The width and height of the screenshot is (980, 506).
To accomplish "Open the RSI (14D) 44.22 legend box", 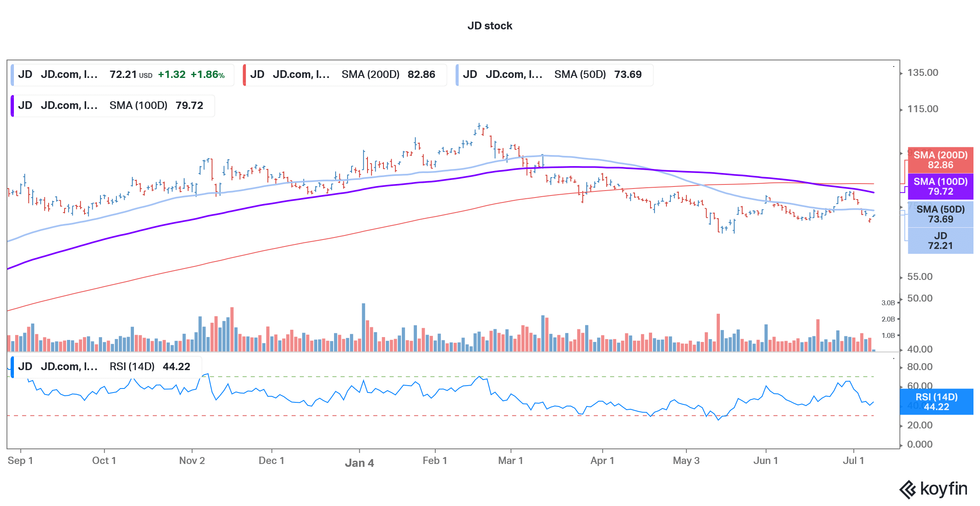I will click(106, 367).
